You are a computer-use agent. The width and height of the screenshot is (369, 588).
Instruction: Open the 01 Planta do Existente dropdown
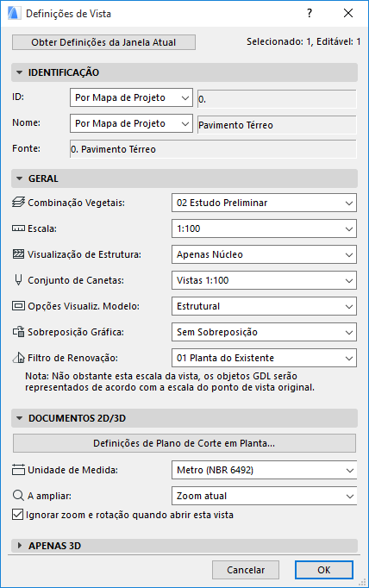tap(264, 358)
